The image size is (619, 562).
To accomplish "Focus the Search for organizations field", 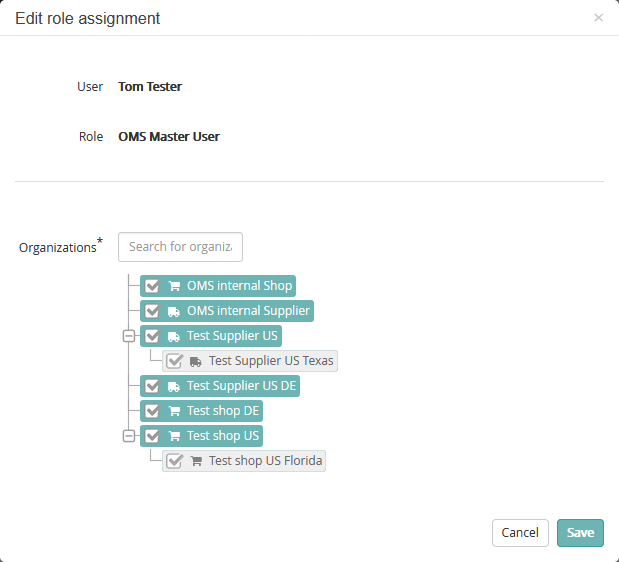I will 180,247.
